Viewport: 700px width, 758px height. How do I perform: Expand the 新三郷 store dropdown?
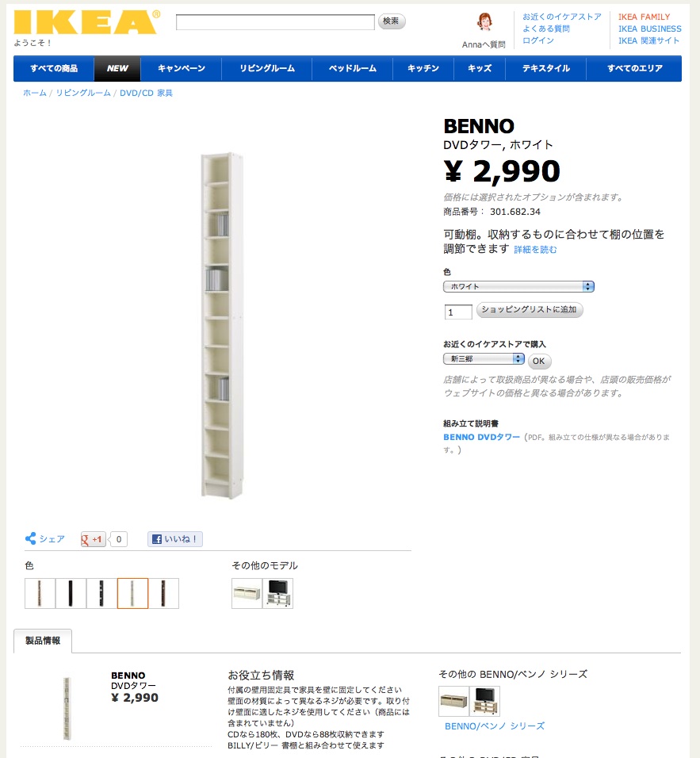tap(484, 358)
